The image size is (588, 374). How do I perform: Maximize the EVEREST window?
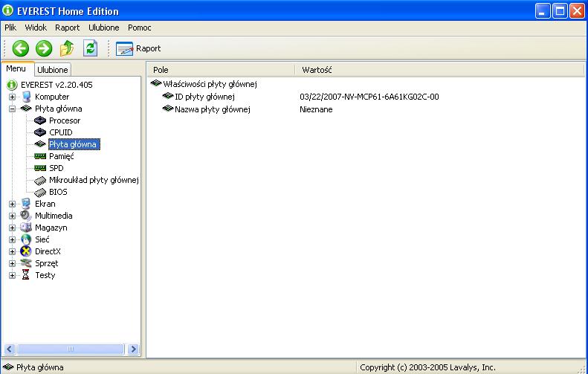(560, 11)
